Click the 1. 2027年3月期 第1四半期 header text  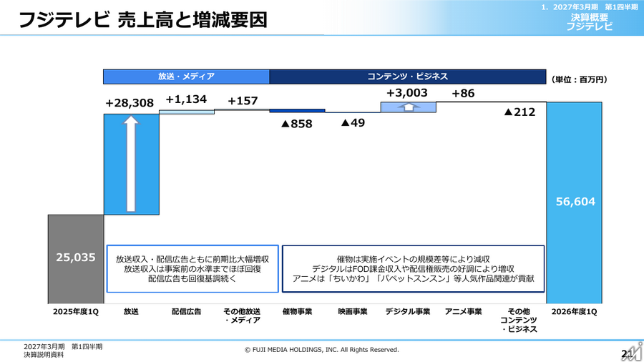coord(590,7)
